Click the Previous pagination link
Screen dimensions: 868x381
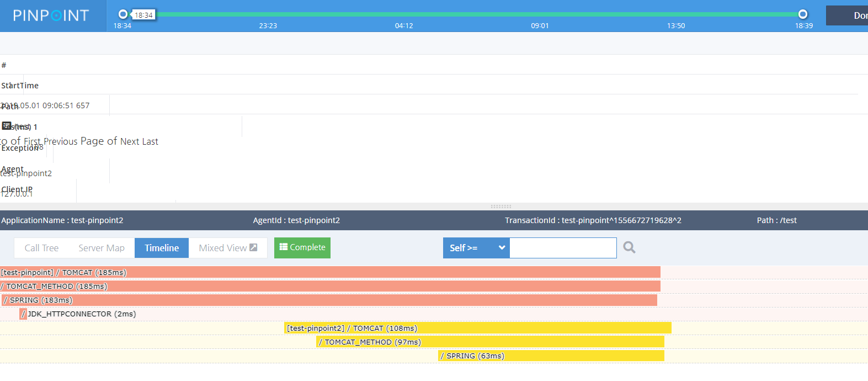pos(61,141)
